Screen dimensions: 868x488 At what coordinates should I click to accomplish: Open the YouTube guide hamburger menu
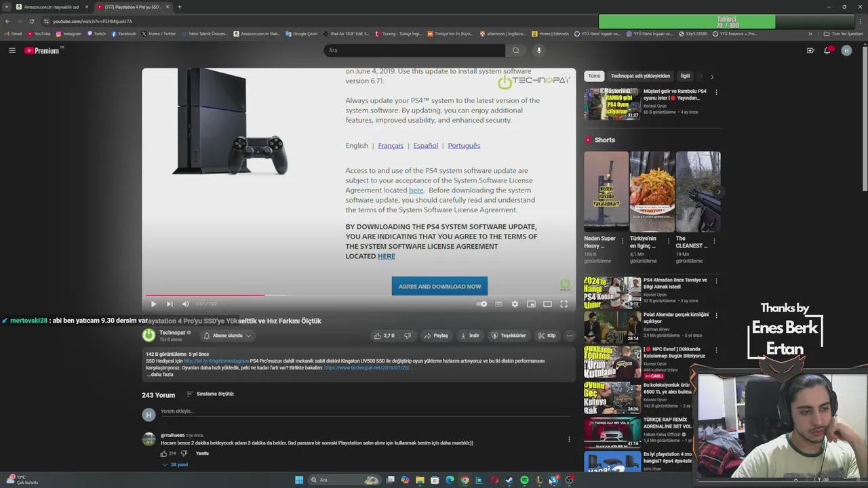click(x=12, y=50)
